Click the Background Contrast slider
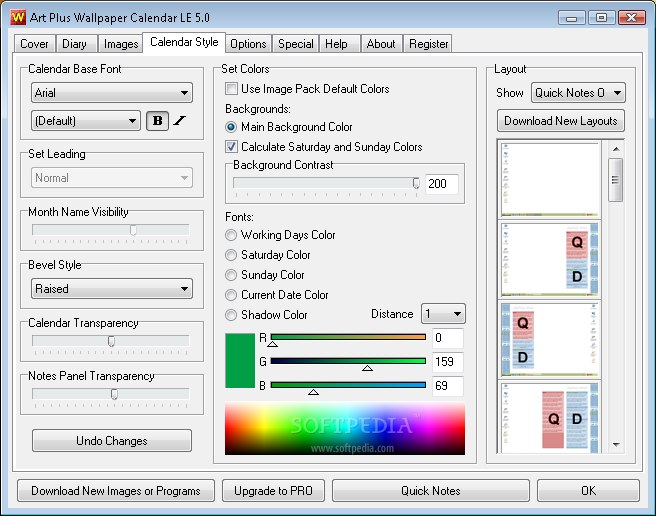 (x=326, y=183)
